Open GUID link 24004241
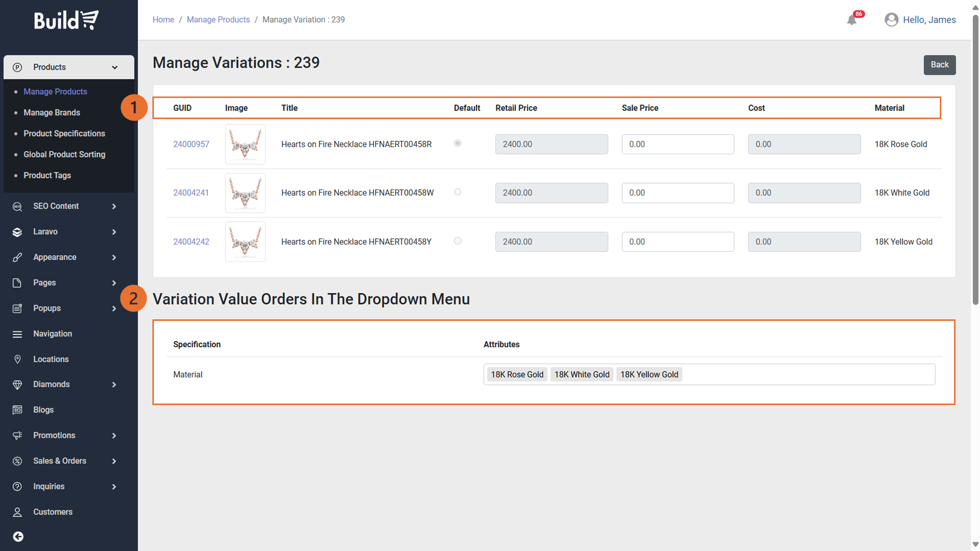This screenshot has width=980, height=551. tap(191, 192)
